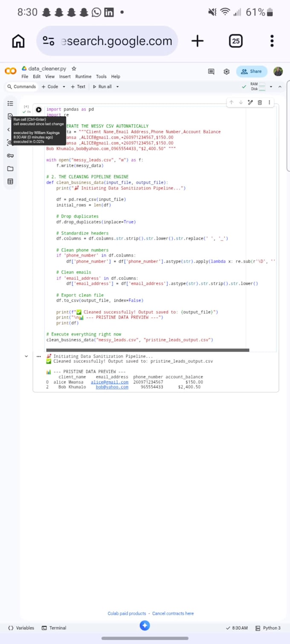Open the Tools menu

coord(101,77)
